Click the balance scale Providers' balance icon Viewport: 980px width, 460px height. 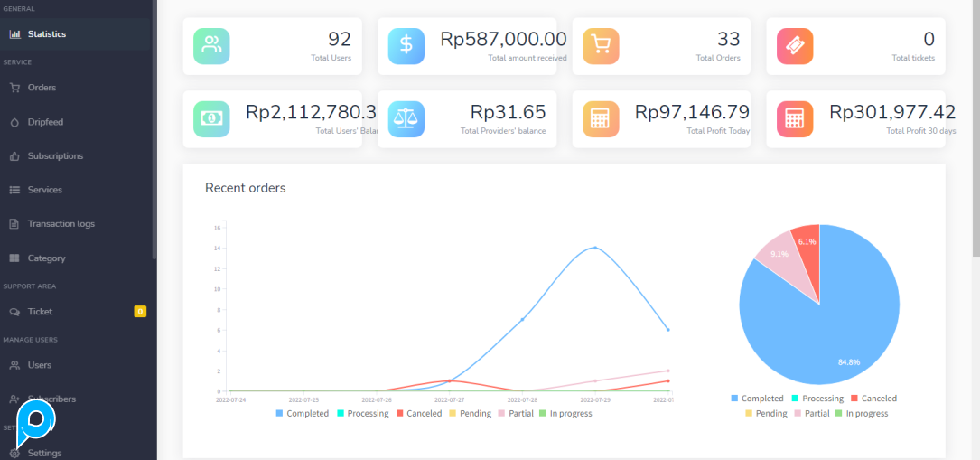[406, 119]
